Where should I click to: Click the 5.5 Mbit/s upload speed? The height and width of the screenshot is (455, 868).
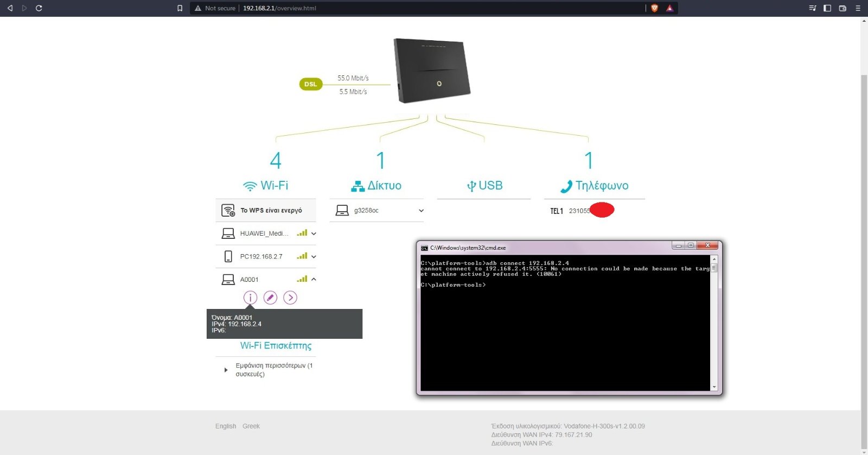(x=353, y=92)
